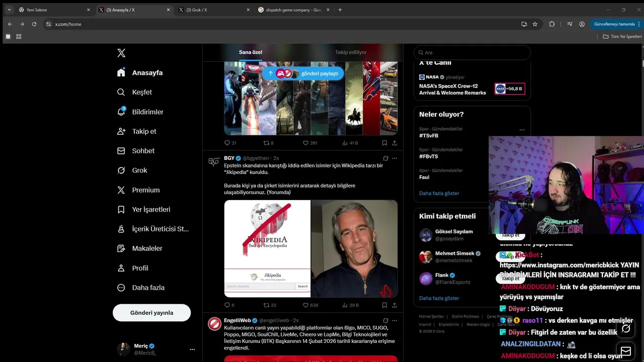Open the messages envelope floating button
The width and height of the screenshot is (644, 362).
coord(626,350)
